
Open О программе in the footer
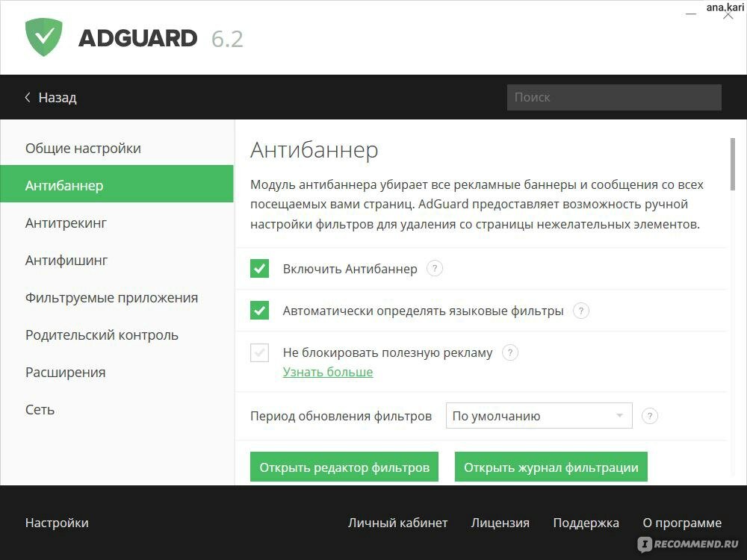pyautogui.click(x=682, y=523)
